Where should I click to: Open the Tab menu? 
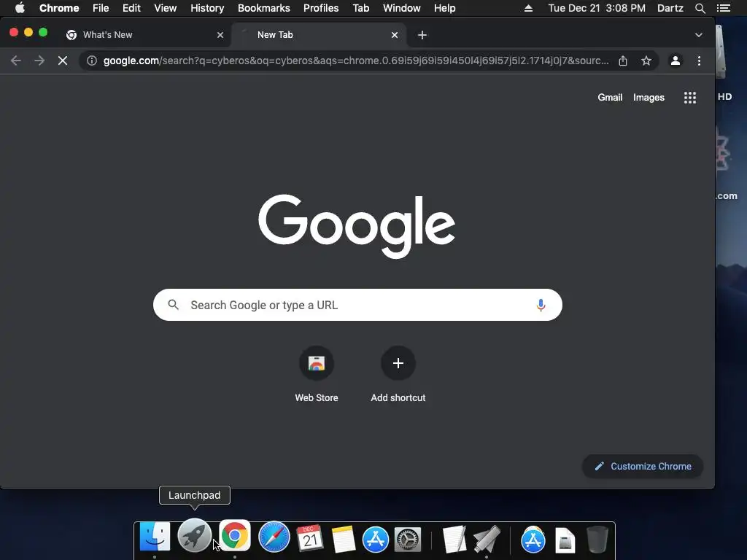pos(360,8)
